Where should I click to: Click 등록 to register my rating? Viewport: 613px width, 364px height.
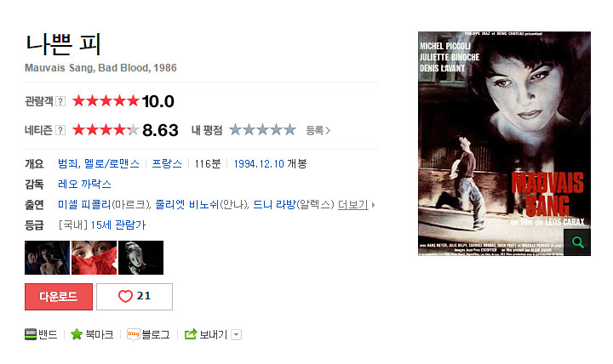click(x=318, y=130)
